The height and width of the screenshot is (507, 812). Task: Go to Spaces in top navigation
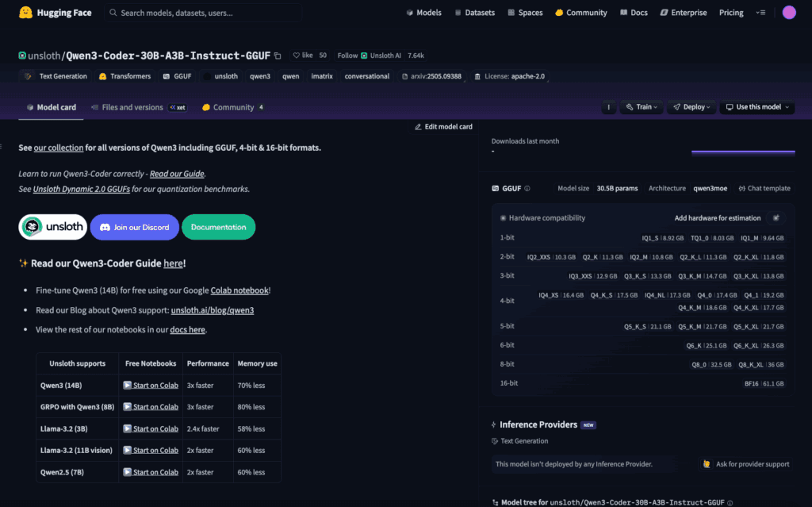525,13
